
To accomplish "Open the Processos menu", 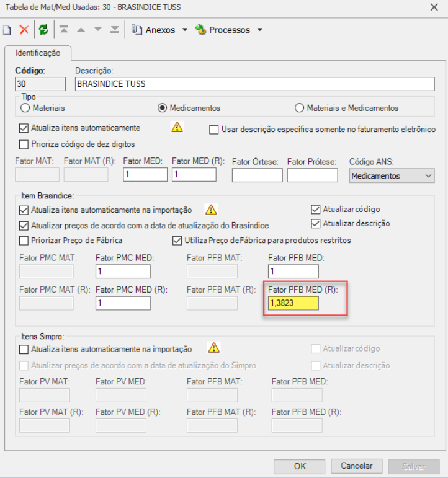I will (229, 30).
